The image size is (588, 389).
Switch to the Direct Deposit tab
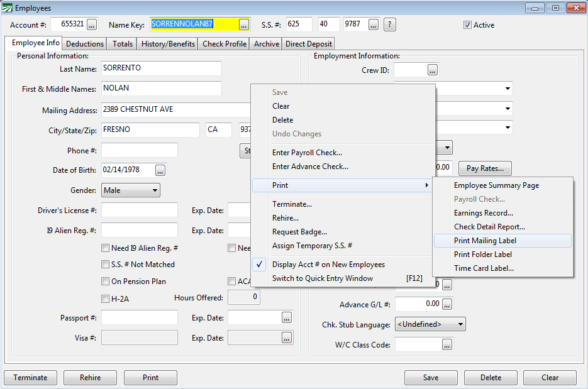[x=308, y=44]
